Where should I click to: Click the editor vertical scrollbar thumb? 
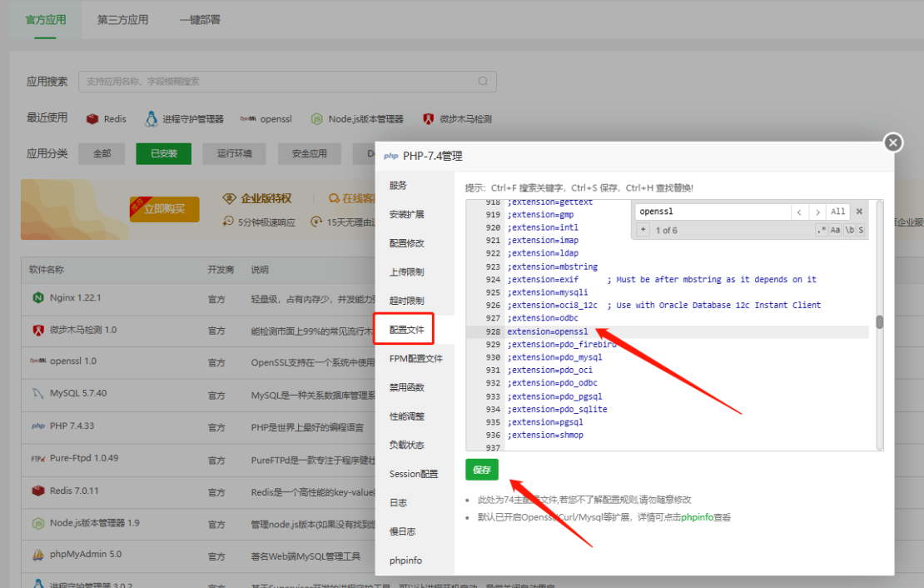point(879,322)
